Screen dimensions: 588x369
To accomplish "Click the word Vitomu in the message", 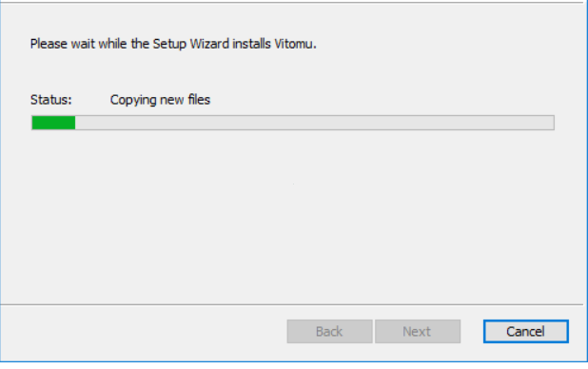I will click(295, 44).
